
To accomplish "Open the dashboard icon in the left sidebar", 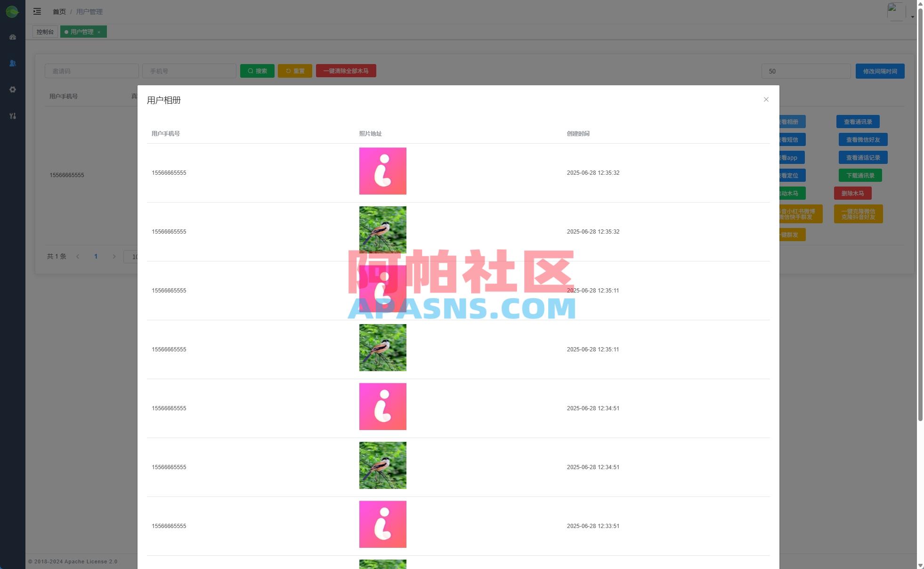I will [13, 37].
